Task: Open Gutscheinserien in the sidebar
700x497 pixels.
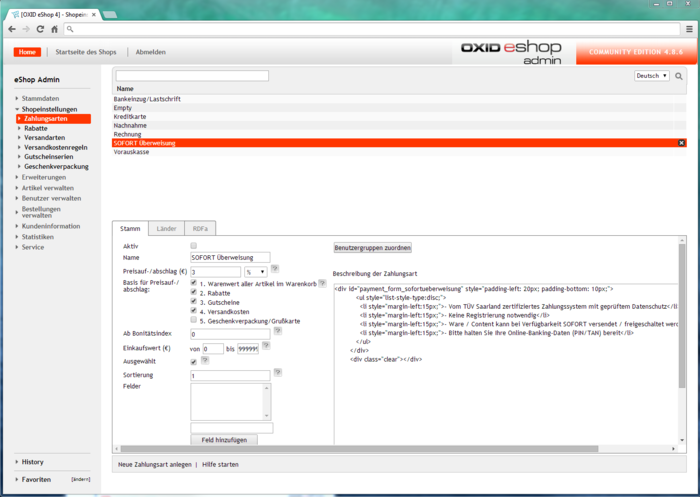Action: [49, 157]
